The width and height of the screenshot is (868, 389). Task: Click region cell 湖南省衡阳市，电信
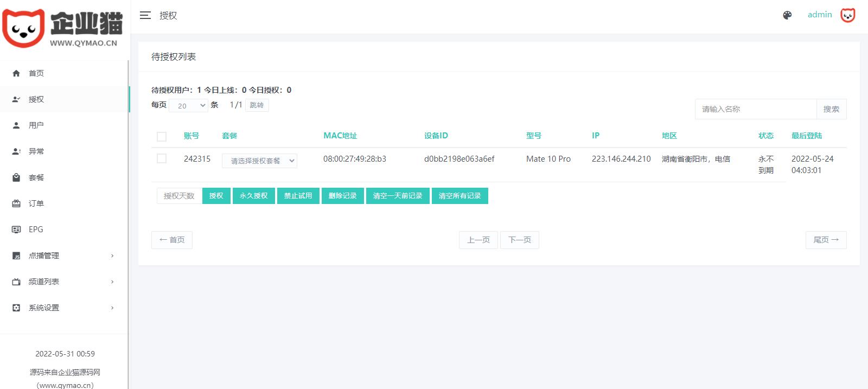696,159
